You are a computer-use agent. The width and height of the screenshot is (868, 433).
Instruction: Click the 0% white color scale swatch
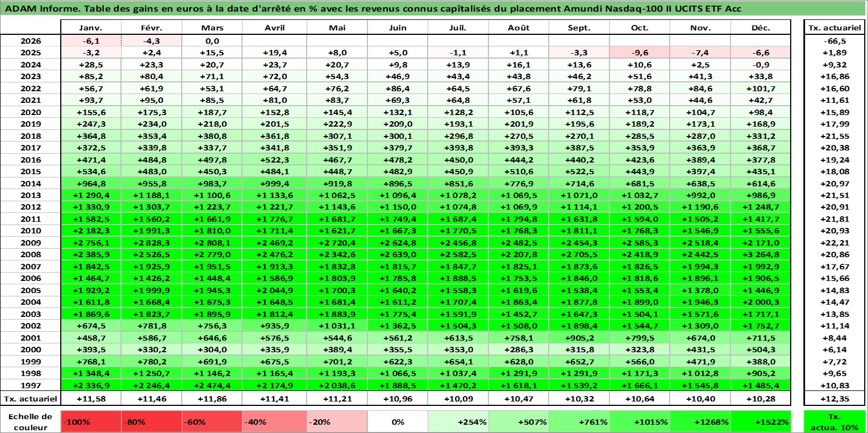[398, 421]
